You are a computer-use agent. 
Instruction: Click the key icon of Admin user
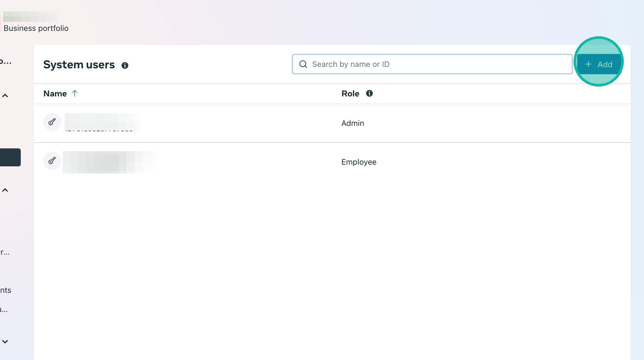pos(52,122)
